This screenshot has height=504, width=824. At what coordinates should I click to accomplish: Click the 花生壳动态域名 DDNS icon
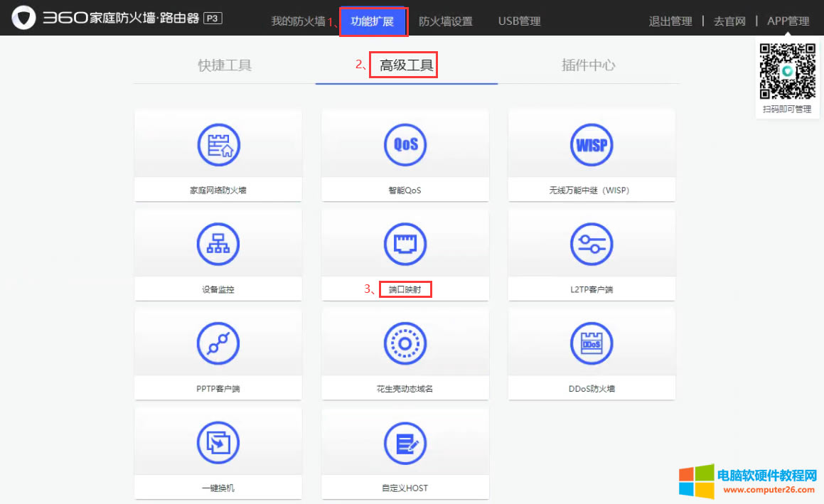coord(405,343)
